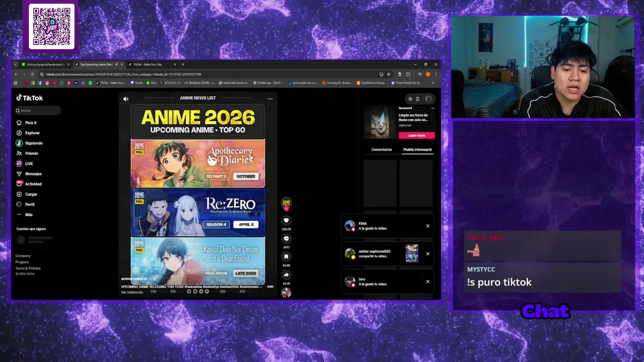644x362 pixels.
Task: Mute the post with the speaker icon
Action: point(126,99)
